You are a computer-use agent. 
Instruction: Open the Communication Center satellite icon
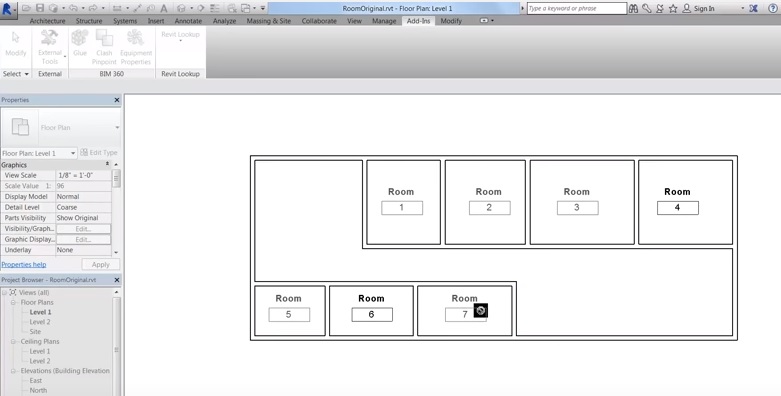click(659, 8)
